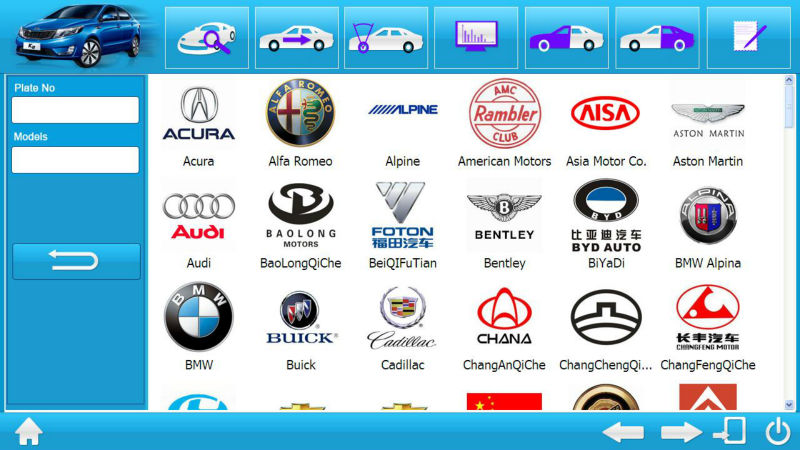Viewport: 800px width, 450px height.
Task: Pick the ChangChengQi... brand logo
Action: [606, 317]
